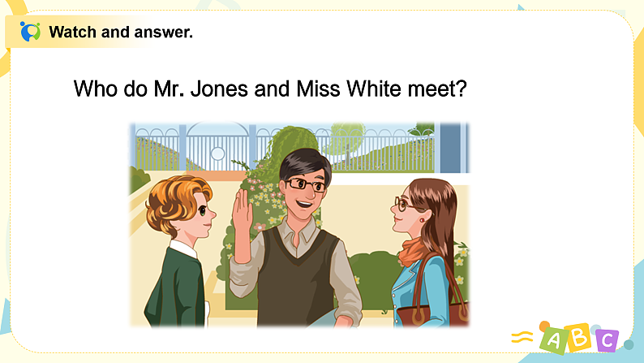
Task: Click the green letter A block
Action: pos(553,340)
